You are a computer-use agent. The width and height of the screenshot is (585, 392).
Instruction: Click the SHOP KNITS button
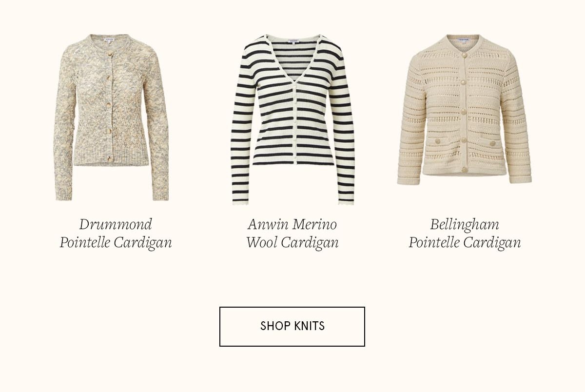pyautogui.click(x=292, y=327)
